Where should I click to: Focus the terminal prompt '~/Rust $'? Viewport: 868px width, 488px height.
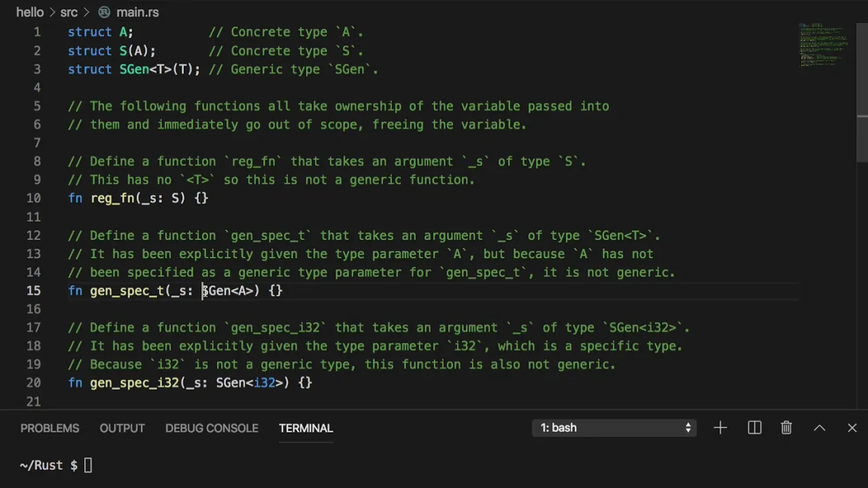point(49,465)
